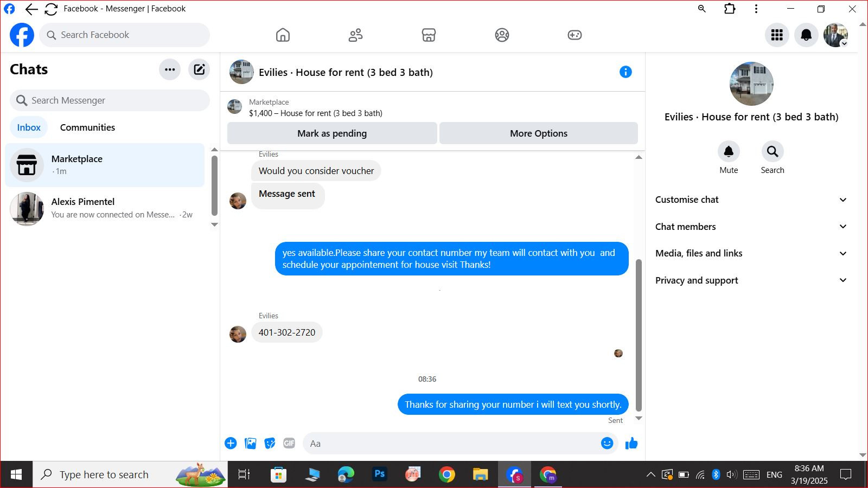Screen dimensions: 868x488
Task: Open Photoshop from the taskbar
Action: (380, 475)
